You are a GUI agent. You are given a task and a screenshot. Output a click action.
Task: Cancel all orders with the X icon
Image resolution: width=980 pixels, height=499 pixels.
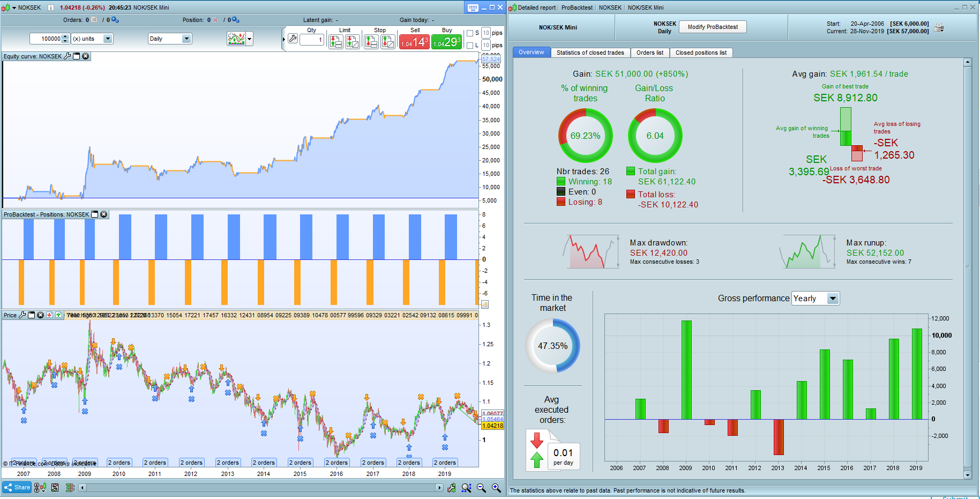click(94, 20)
